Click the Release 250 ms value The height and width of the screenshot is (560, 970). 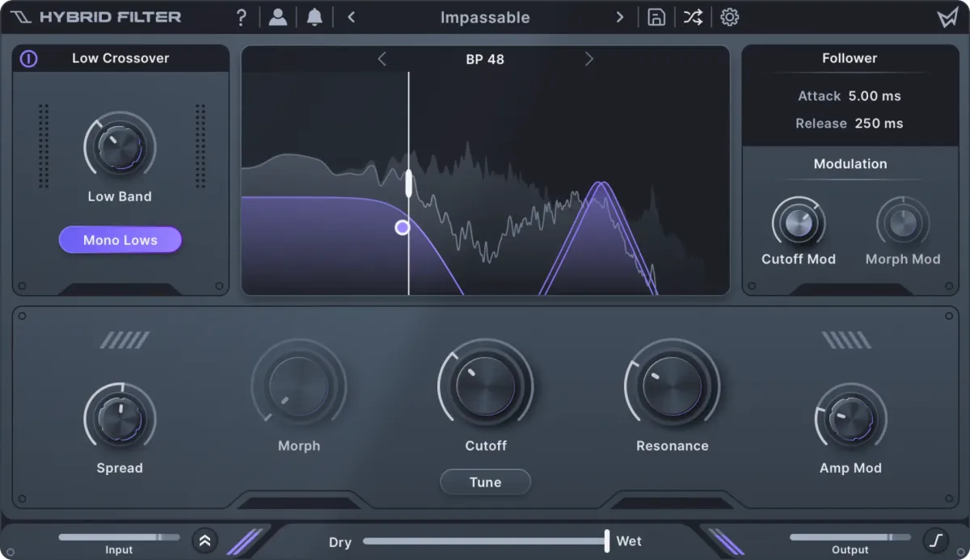(879, 124)
